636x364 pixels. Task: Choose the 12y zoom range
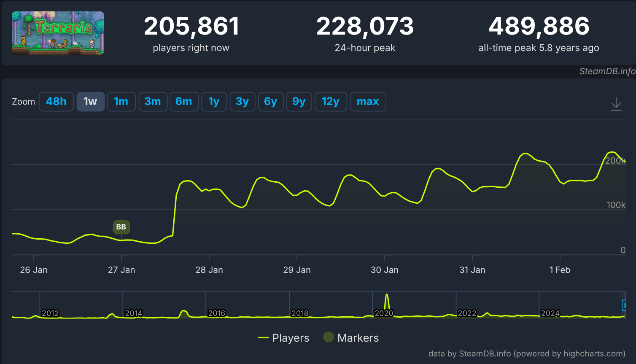[331, 102]
